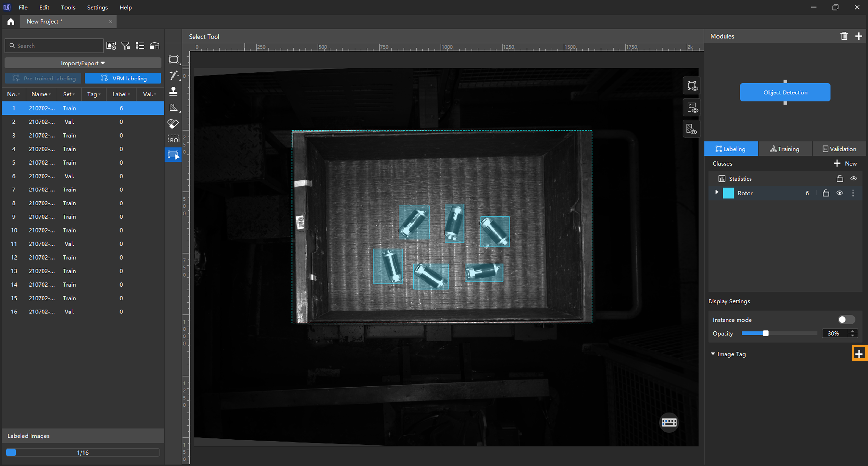
Task: Select the stamp template tool
Action: pos(173,91)
